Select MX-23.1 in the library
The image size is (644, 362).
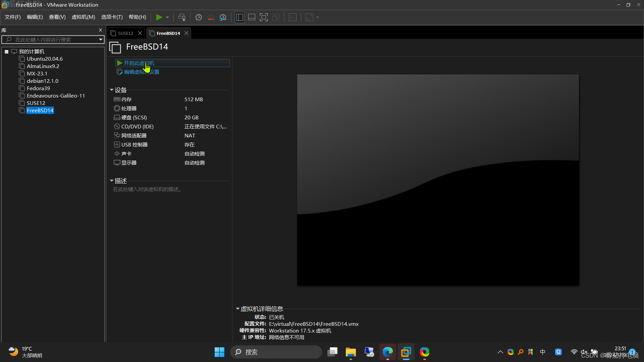click(x=37, y=74)
